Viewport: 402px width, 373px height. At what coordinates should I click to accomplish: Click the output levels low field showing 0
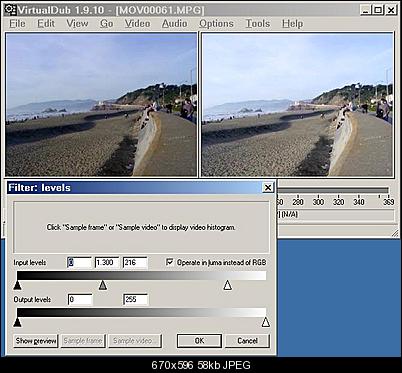(80, 300)
